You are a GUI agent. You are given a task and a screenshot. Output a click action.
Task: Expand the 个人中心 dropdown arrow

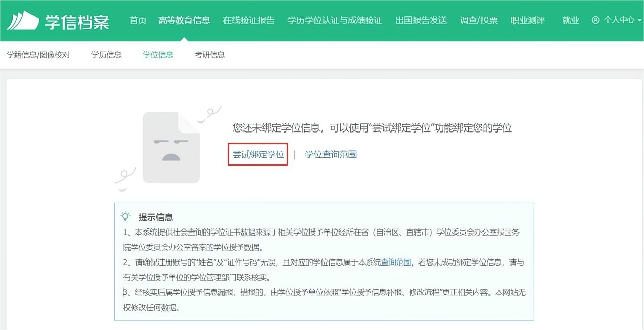pyautogui.click(x=639, y=21)
